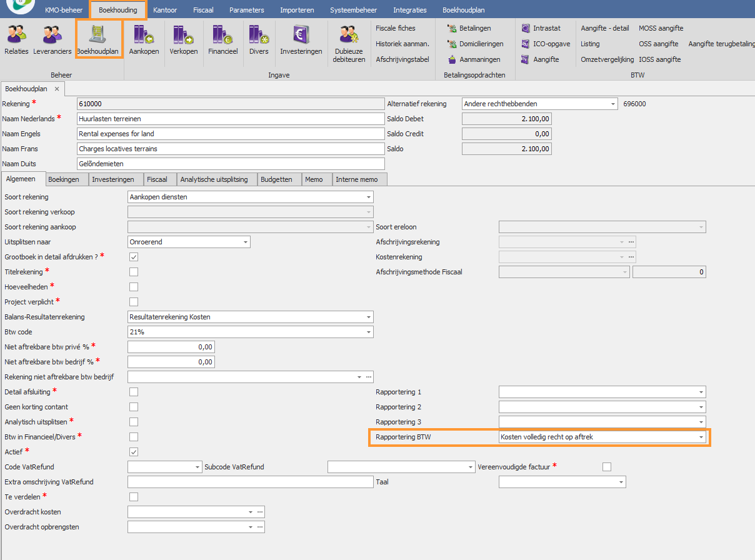
Task: Expand the Btw code dropdown
Action: point(368,332)
